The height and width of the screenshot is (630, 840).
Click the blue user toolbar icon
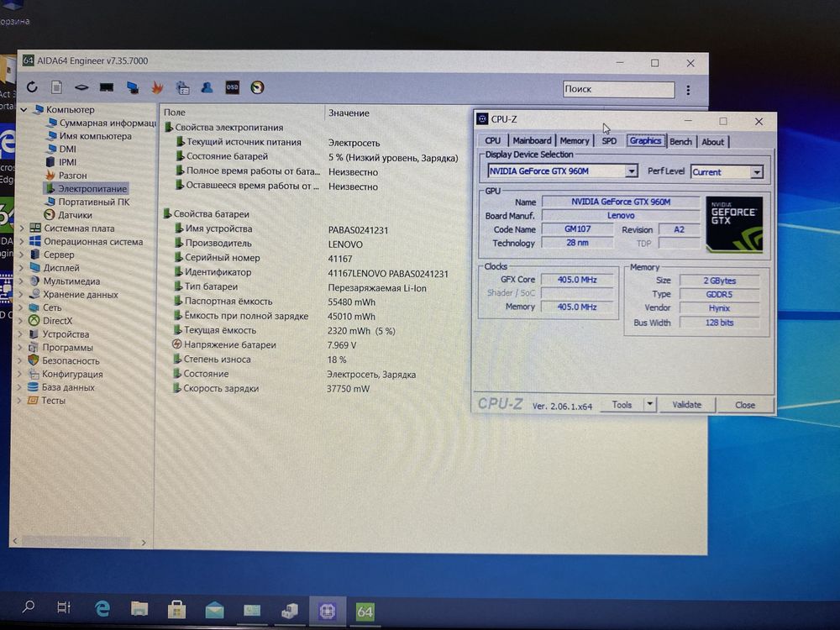pyautogui.click(x=207, y=87)
